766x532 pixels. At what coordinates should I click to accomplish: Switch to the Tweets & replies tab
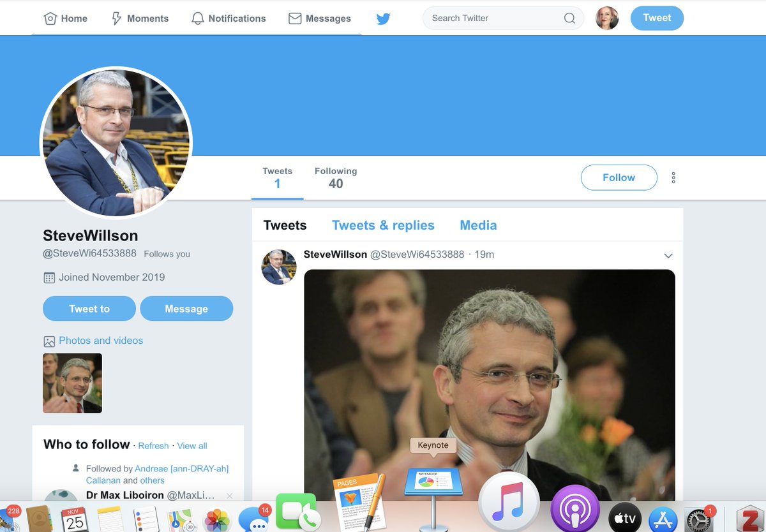383,225
